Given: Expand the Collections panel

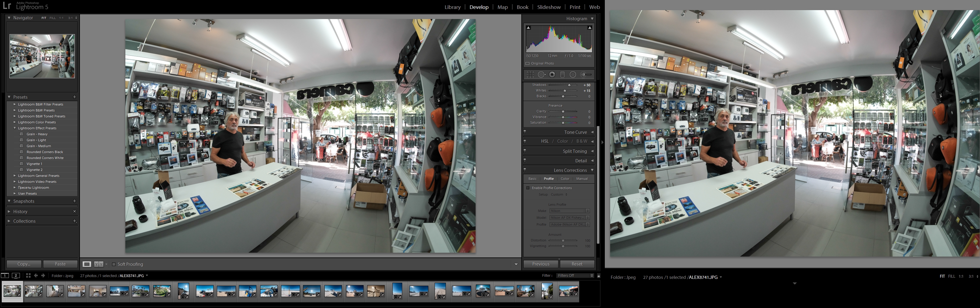Looking at the screenshot, I should point(9,221).
